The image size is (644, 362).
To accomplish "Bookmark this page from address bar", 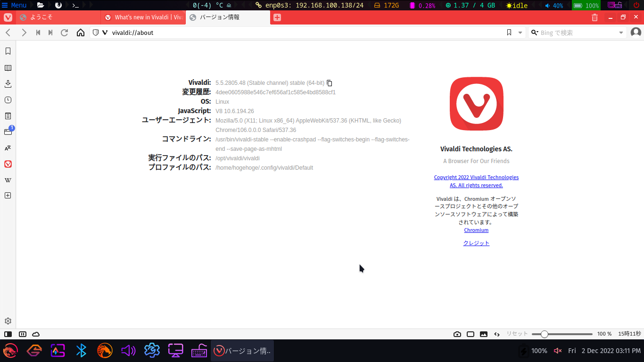I will [509, 33].
